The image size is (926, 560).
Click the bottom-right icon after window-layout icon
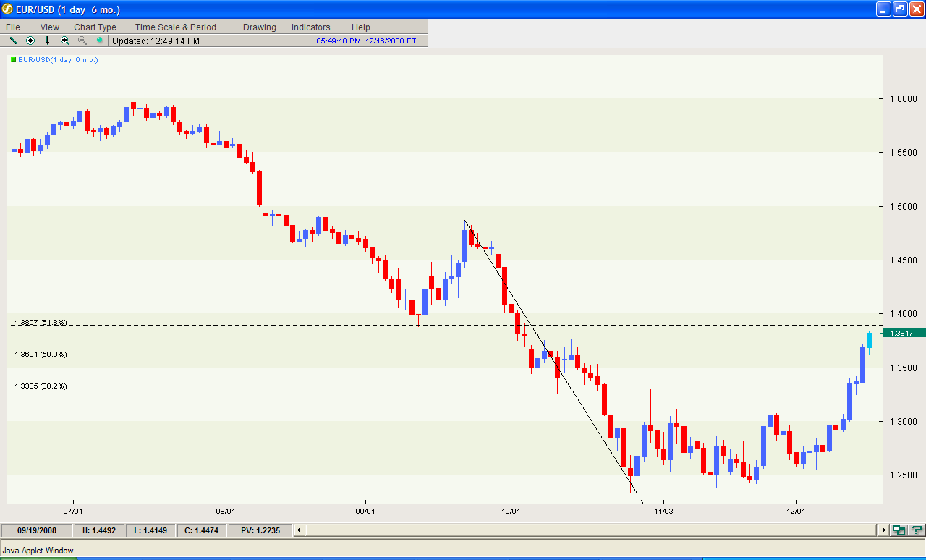[917, 530]
